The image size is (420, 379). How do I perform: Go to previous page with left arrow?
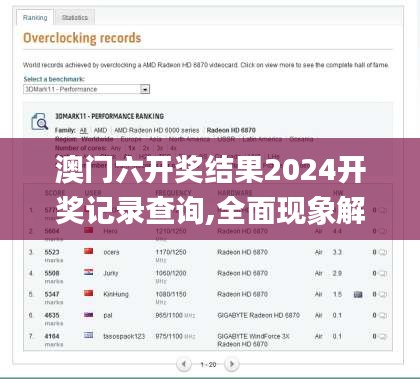click(184, 364)
